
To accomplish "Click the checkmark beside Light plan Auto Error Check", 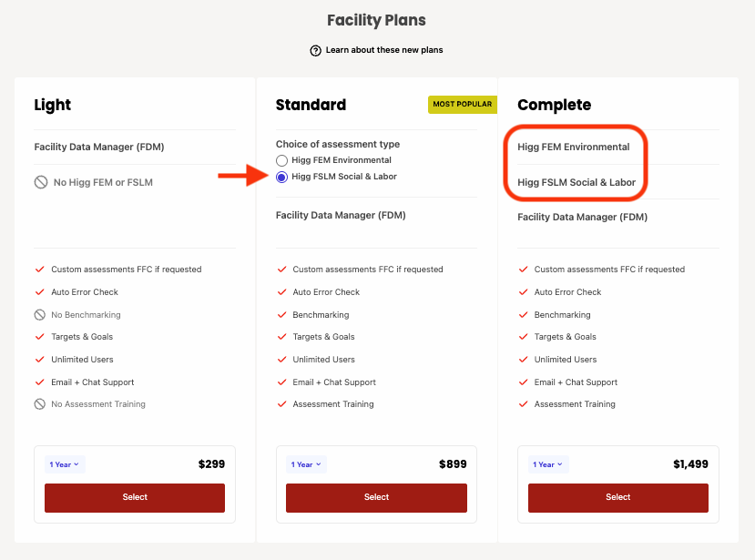I will [x=40, y=291].
